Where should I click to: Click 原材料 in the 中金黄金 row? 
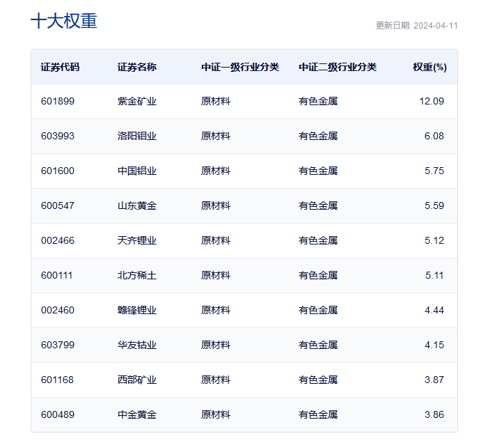[x=216, y=414]
